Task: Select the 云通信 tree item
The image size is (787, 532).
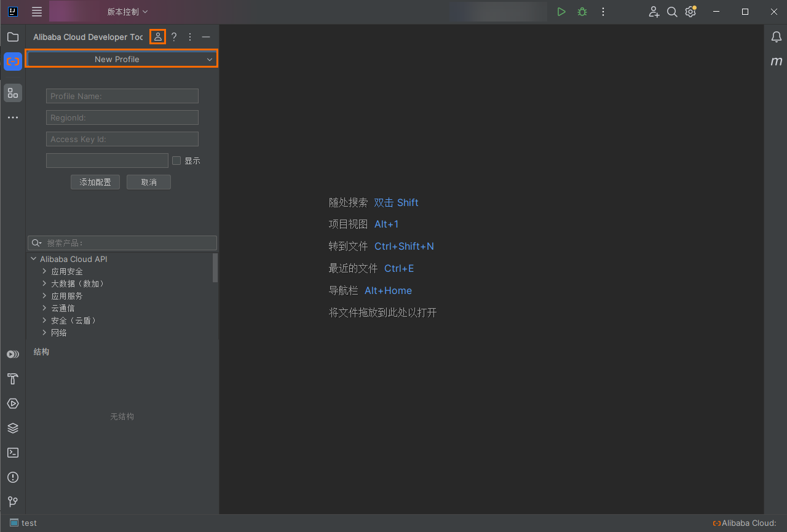Action: [x=63, y=308]
